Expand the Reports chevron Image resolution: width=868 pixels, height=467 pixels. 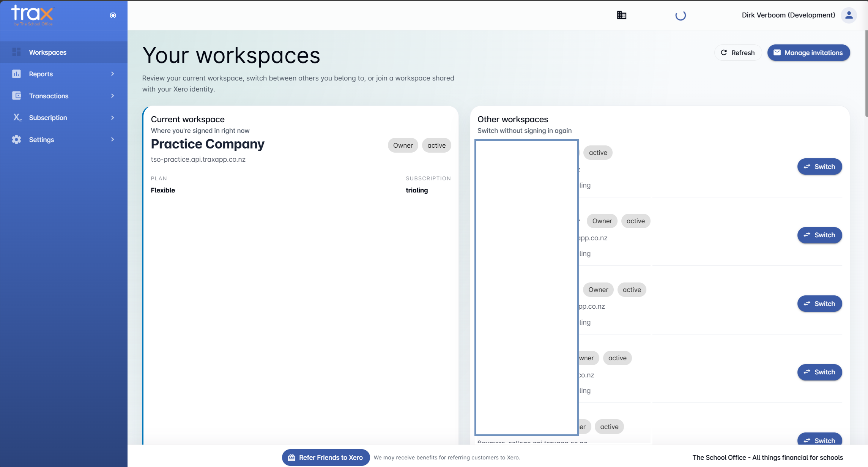(x=112, y=74)
